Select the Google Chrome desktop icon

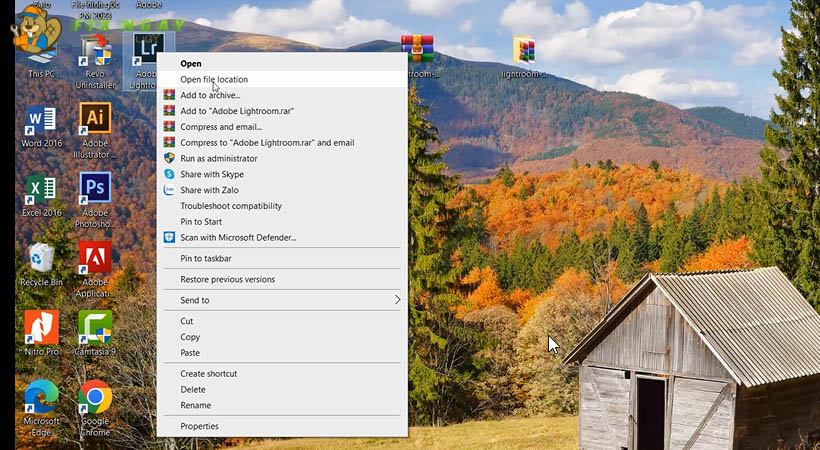click(95, 408)
